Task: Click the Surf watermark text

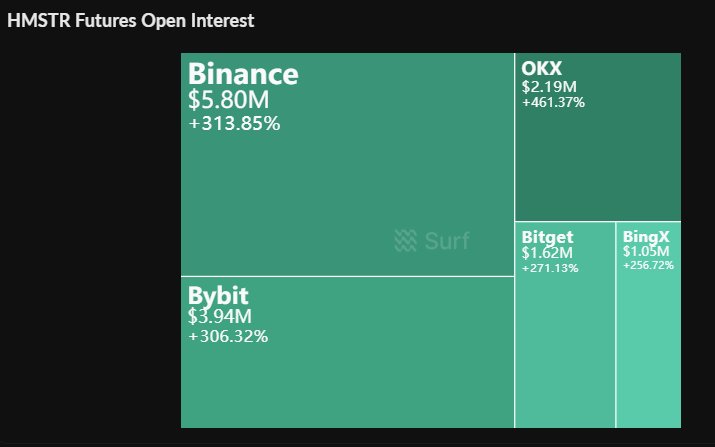Action: (x=446, y=241)
